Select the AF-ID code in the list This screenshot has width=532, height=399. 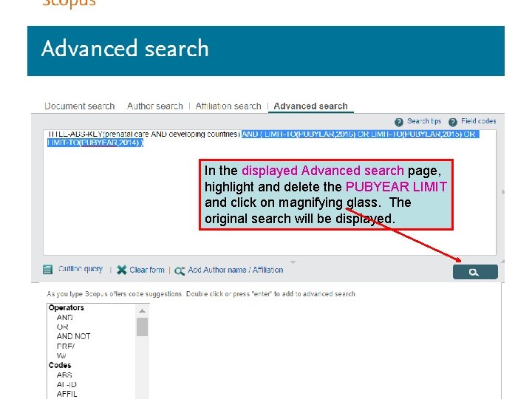click(x=66, y=384)
